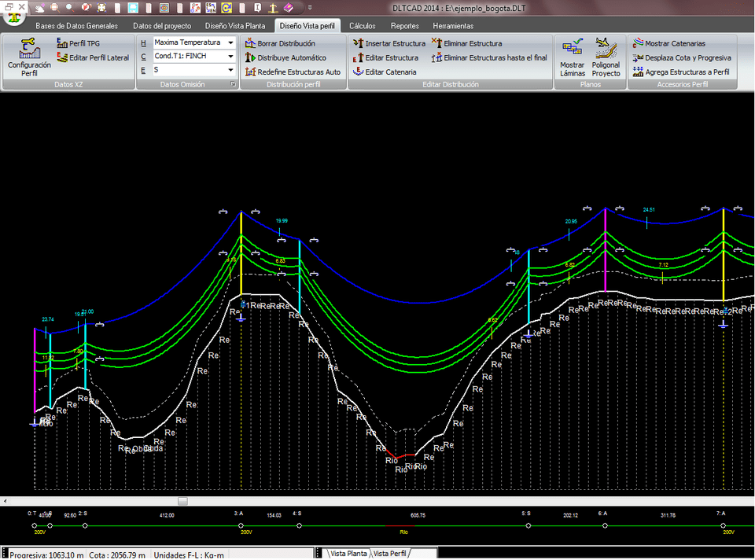Open Editar Catenaria tool

(359, 72)
